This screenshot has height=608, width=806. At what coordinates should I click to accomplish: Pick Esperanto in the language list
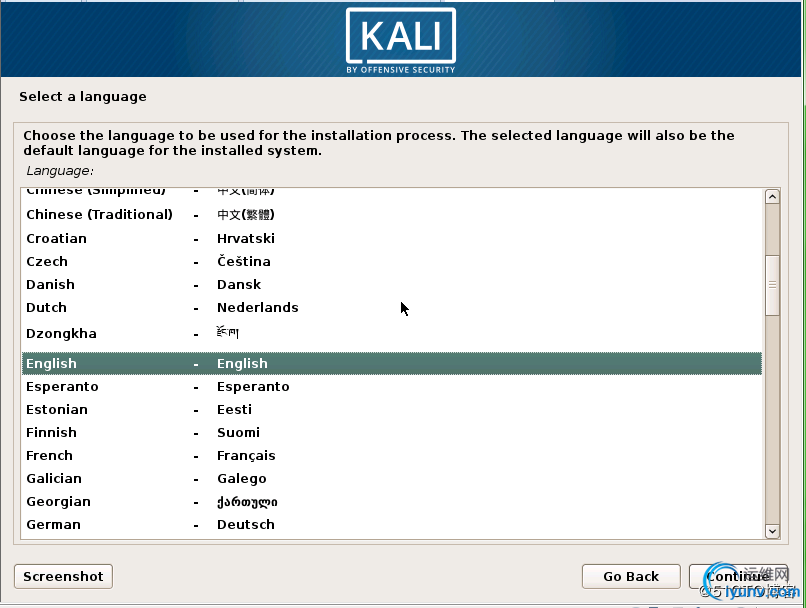[62, 387]
